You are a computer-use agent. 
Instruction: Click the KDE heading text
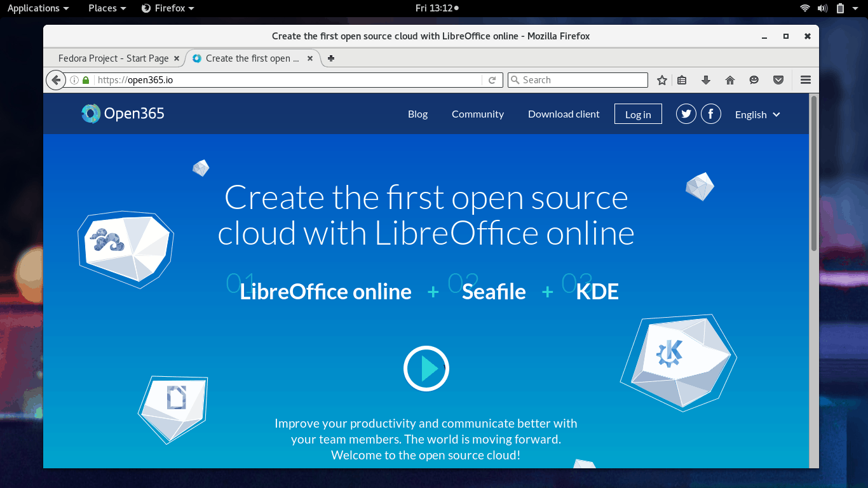pyautogui.click(x=597, y=292)
